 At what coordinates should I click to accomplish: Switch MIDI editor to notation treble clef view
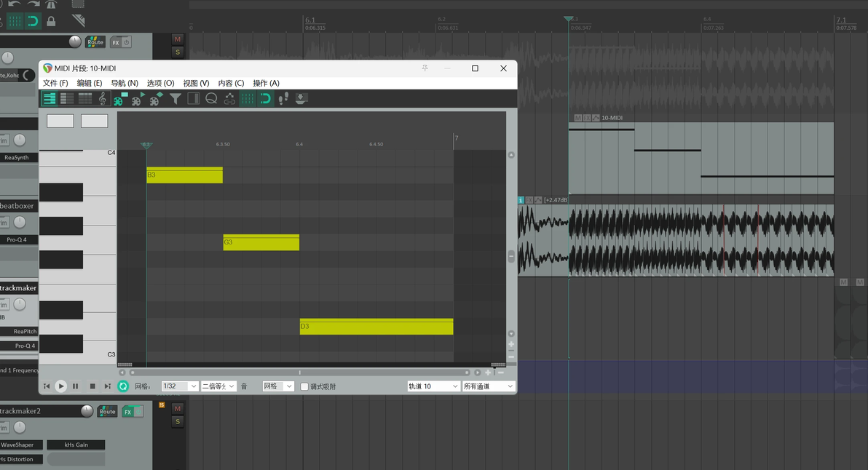(x=103, y=98)
